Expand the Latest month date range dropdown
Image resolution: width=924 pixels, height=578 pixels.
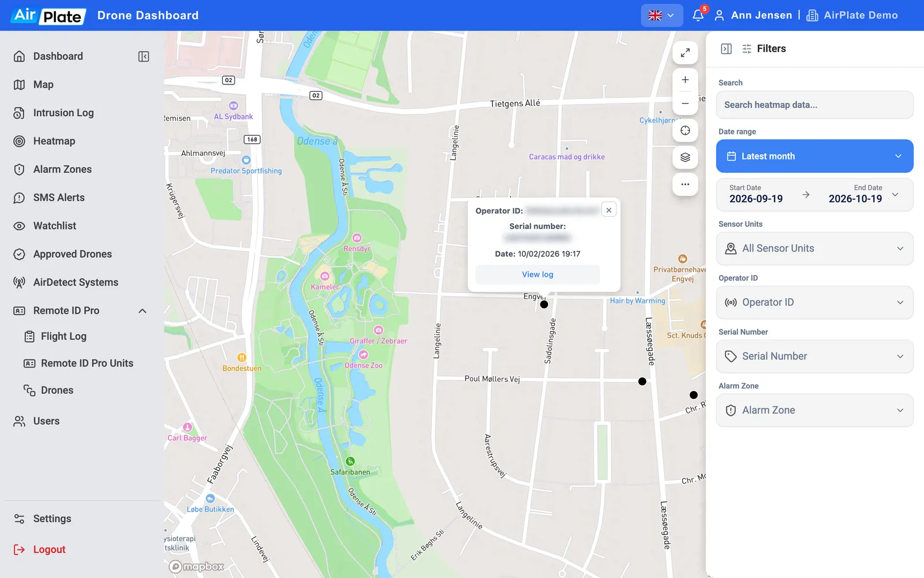coord(814,156)
